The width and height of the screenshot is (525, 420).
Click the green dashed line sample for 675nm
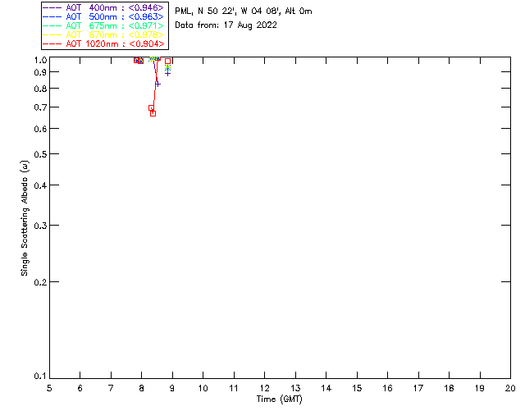click(x=52, y=25)
